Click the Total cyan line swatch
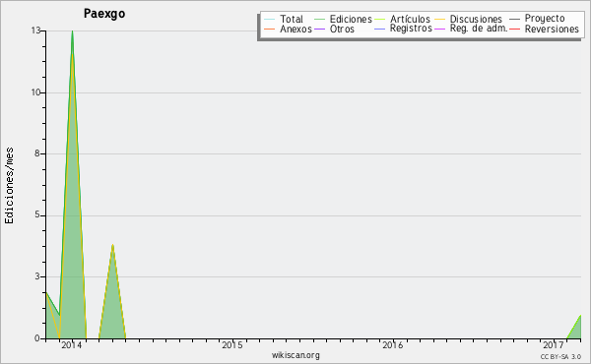 pyautogui.click(x=270, y=19)
